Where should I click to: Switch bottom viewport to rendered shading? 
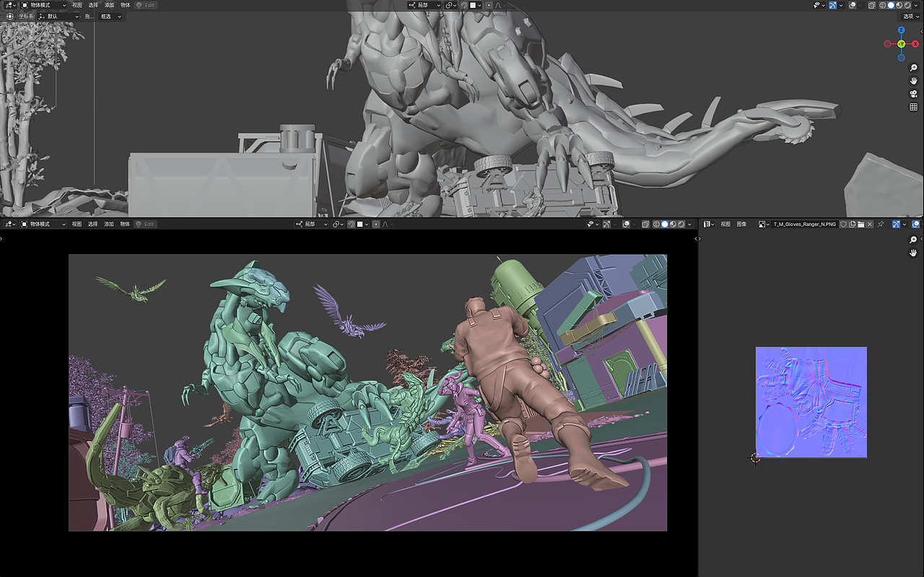pyautogui.click(x=683, y=224)
